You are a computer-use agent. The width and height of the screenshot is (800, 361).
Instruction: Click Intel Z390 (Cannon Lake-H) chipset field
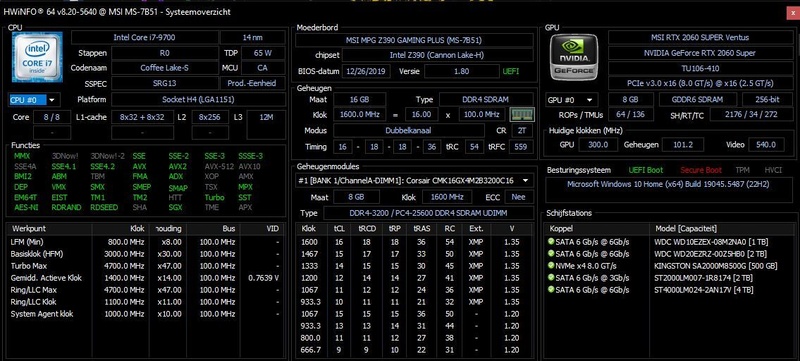(437, 55)
